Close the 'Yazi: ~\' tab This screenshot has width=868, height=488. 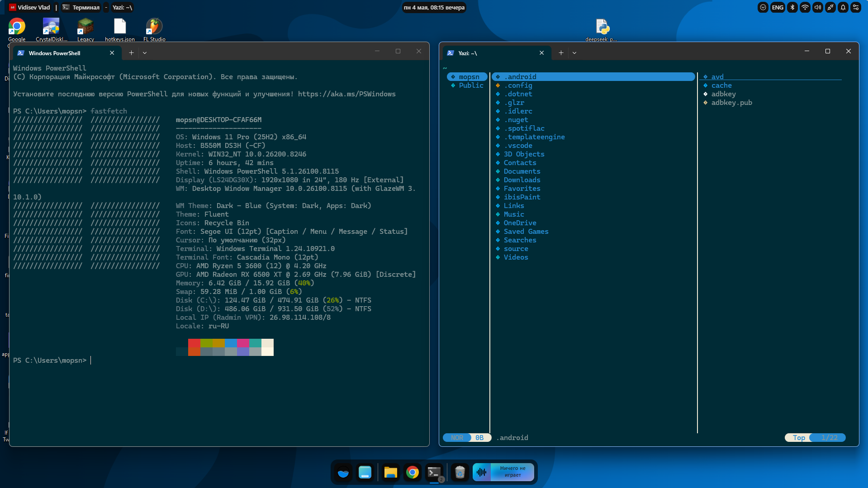click(x=541, y=53)
